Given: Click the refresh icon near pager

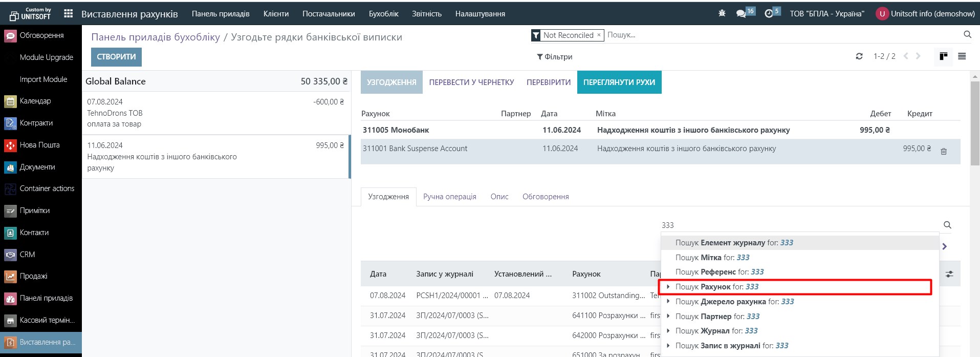Looking at the screenshot, I should [x=859, y=56].
